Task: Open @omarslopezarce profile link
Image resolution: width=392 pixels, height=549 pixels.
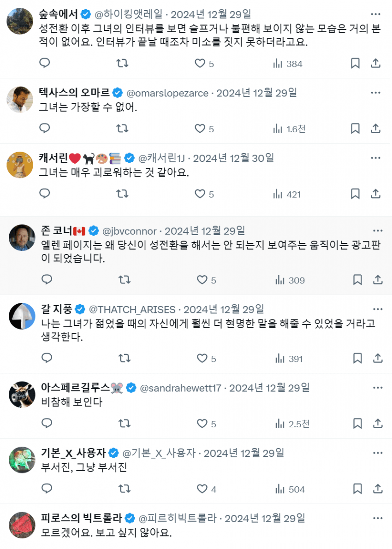Action: click(168, 93)
